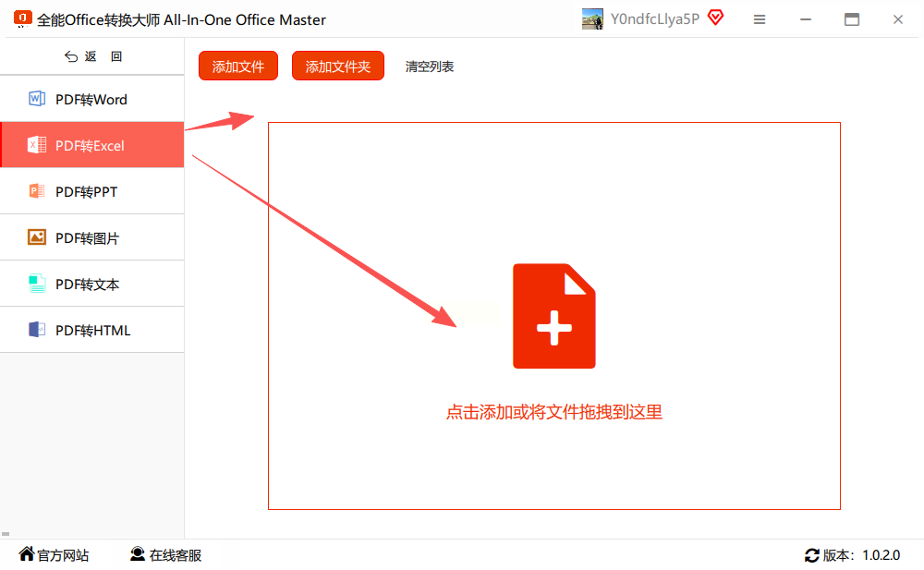This screenshot has width=924, height=570.
Task: Switch to the PDF转HTML conversion mode
Action: [x=91, y=330]
